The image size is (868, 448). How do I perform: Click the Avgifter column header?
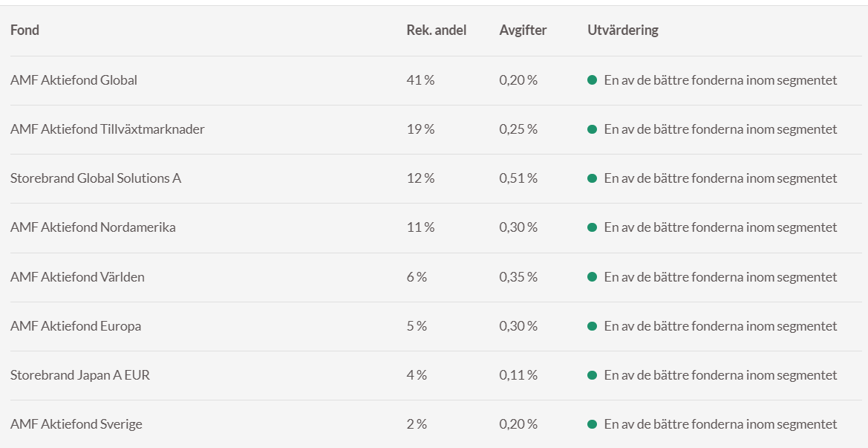pos(523,30)
